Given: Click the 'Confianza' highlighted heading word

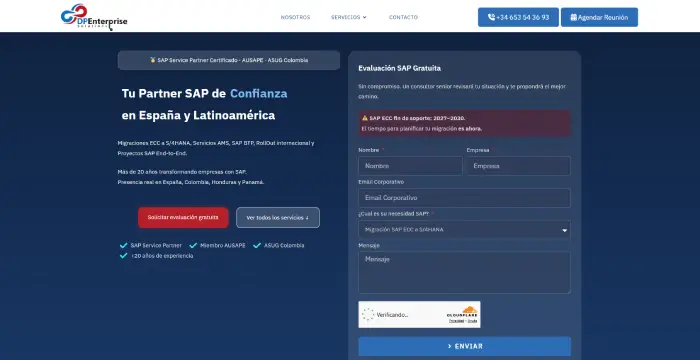Looking at the screenshot, I should (x=258, y=93).
